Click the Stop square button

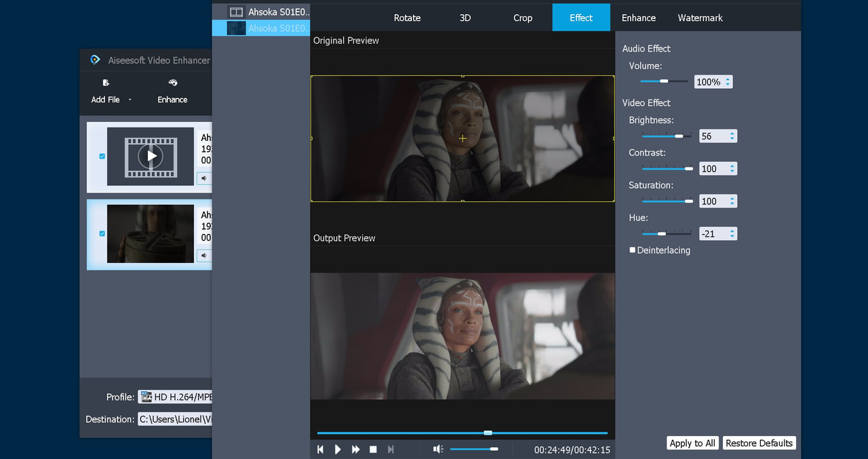373,450
